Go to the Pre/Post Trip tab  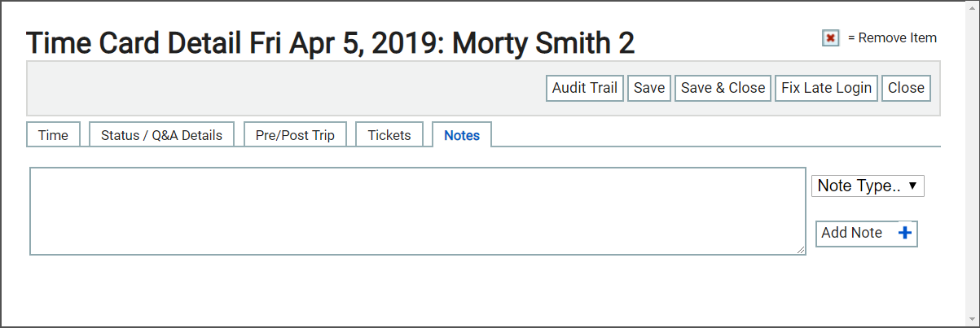click(295, 135)
